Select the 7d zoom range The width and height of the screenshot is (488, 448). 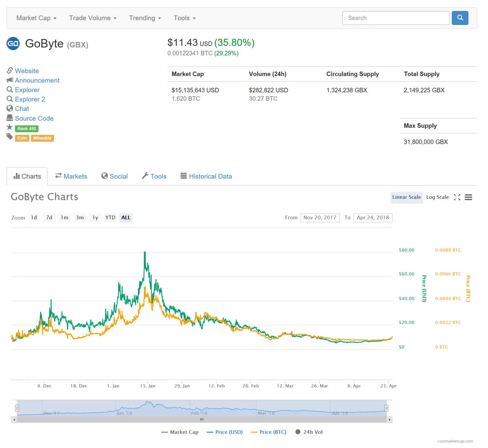coord(49,218)
